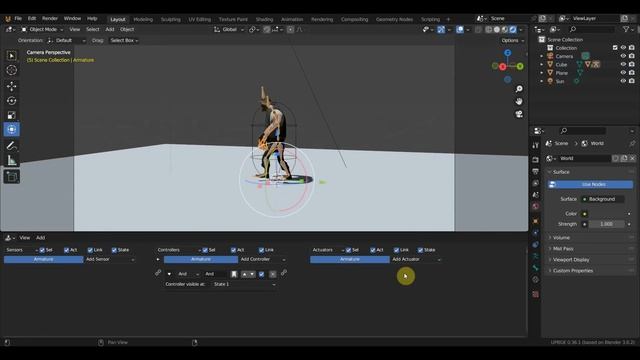Click the properties editor search field

pos(582,131)
